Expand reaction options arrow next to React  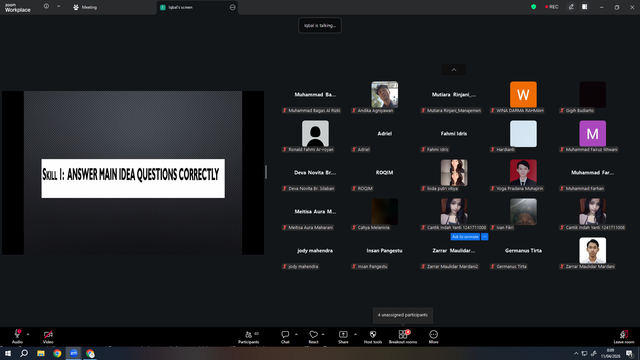323,334
